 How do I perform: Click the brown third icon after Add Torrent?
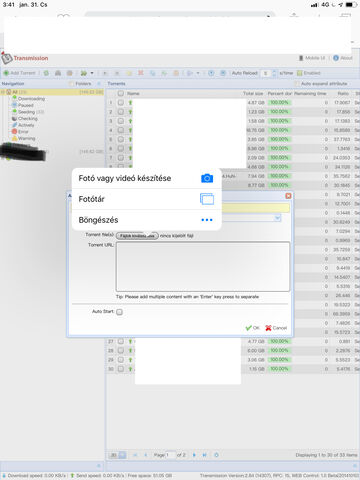pyautogui.click(x=70, y=73)
